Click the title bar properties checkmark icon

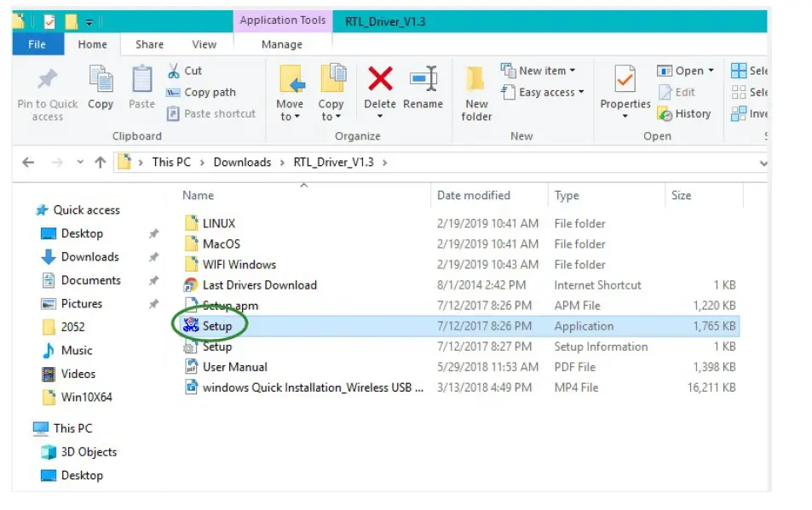point(49,21)
